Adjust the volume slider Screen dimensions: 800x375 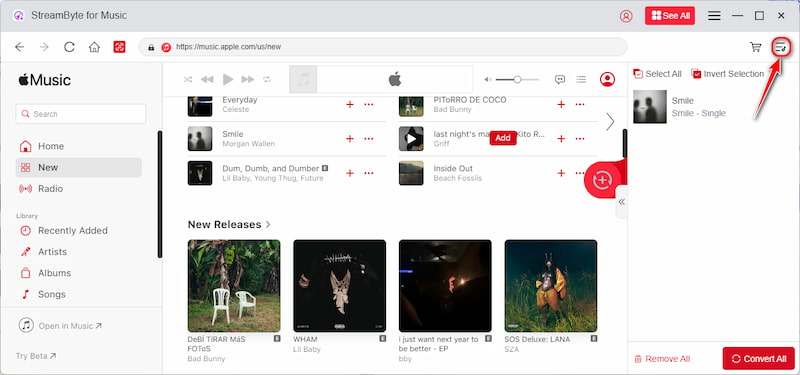[x=517, y=79]
